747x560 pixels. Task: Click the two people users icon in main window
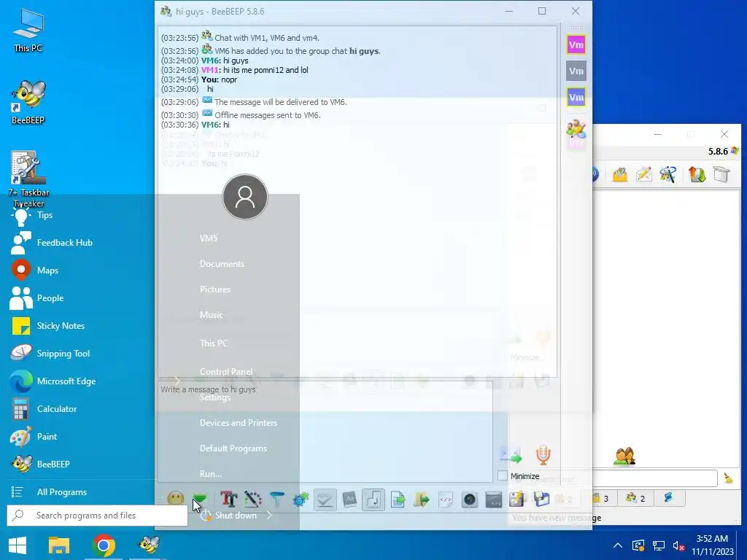pos(624,456)
